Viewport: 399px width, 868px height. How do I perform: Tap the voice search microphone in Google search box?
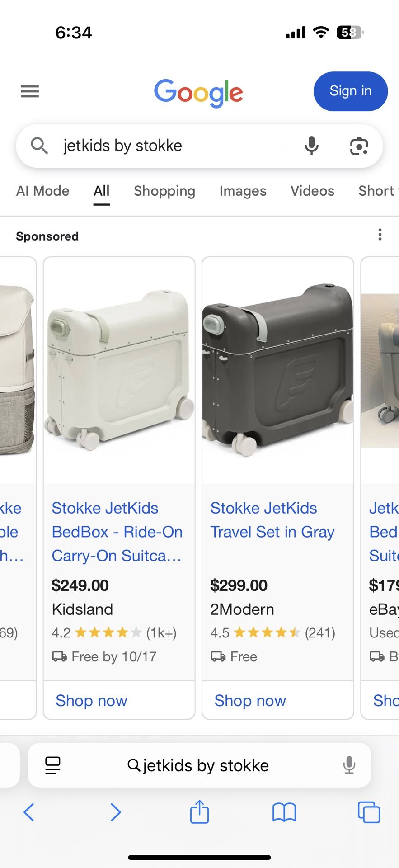311,146
